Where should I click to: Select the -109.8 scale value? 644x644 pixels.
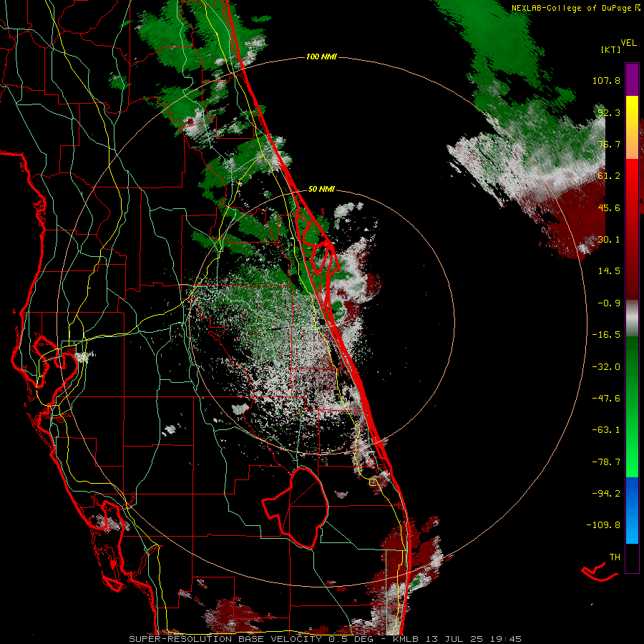click(x=603, y=525)
